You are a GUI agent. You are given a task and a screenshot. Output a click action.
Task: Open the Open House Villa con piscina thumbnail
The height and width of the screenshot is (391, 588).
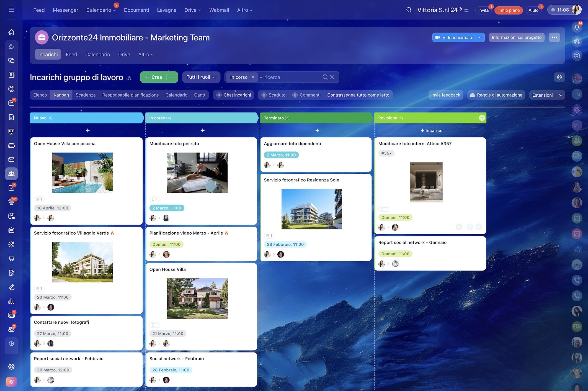[x=82, y=173]
